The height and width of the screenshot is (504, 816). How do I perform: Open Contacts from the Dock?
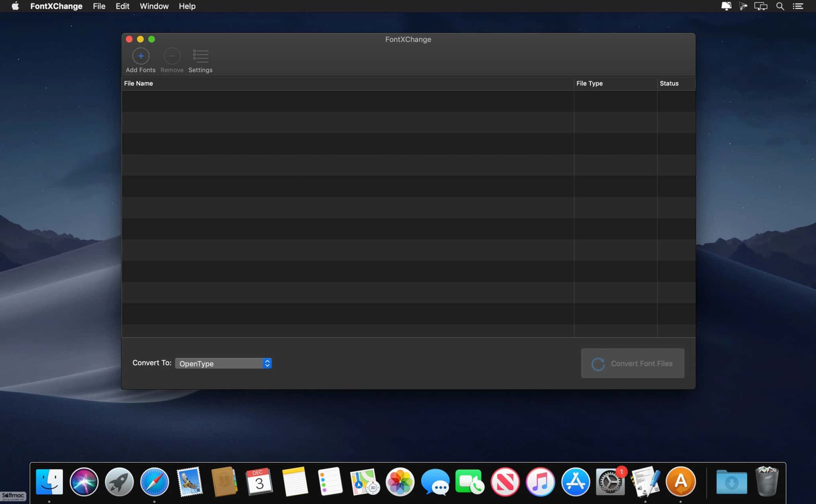(224, 482)
